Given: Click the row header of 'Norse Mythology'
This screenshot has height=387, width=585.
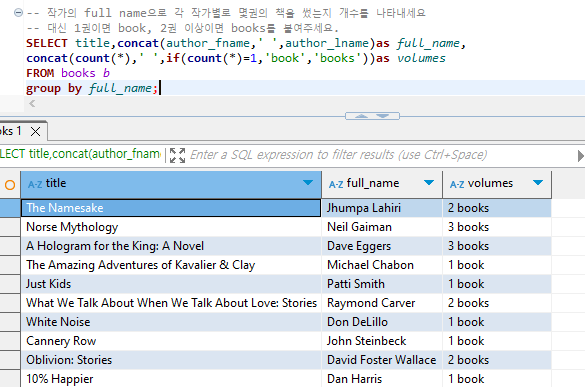Looking at the screenshot, I should click(x=10, y=227).
